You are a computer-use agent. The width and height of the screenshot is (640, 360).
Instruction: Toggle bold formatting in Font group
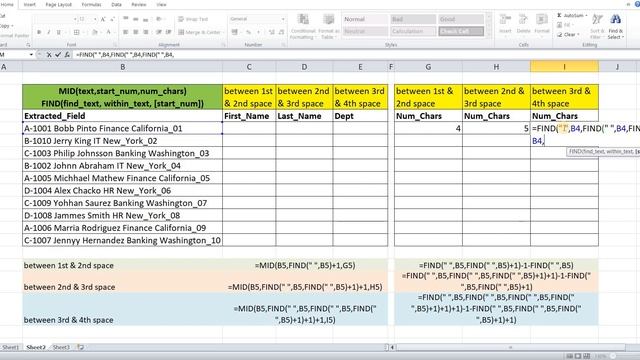click(x=39, y=32)
